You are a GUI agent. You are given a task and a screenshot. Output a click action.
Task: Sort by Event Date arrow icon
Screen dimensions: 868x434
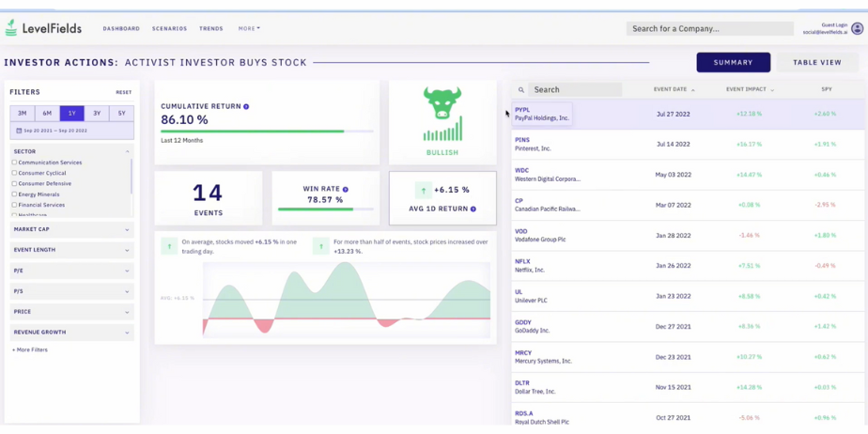[693, 89]
